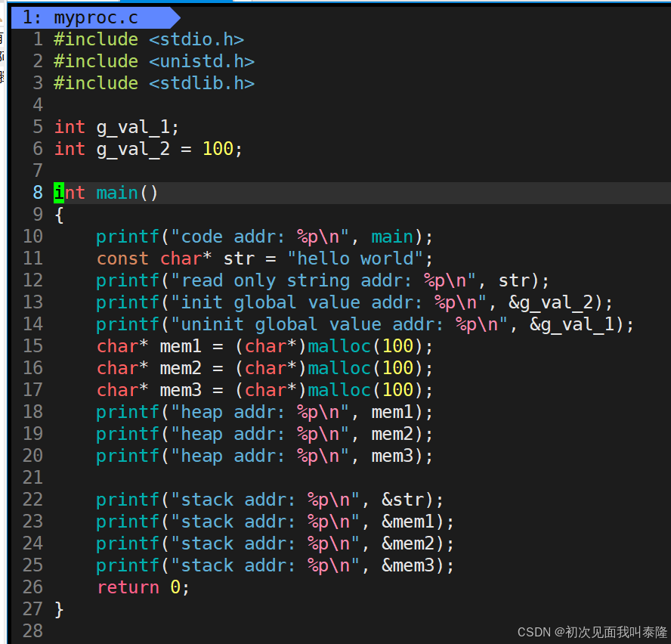Click the '#include <stdlib.h>' line
The width and height of the screenshot is (671, 644).
(x=154, y=83)
